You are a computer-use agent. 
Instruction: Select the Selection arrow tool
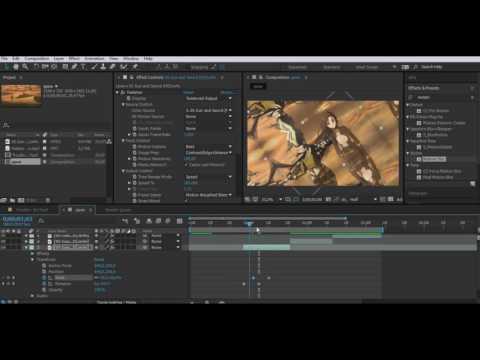point(7,67)
